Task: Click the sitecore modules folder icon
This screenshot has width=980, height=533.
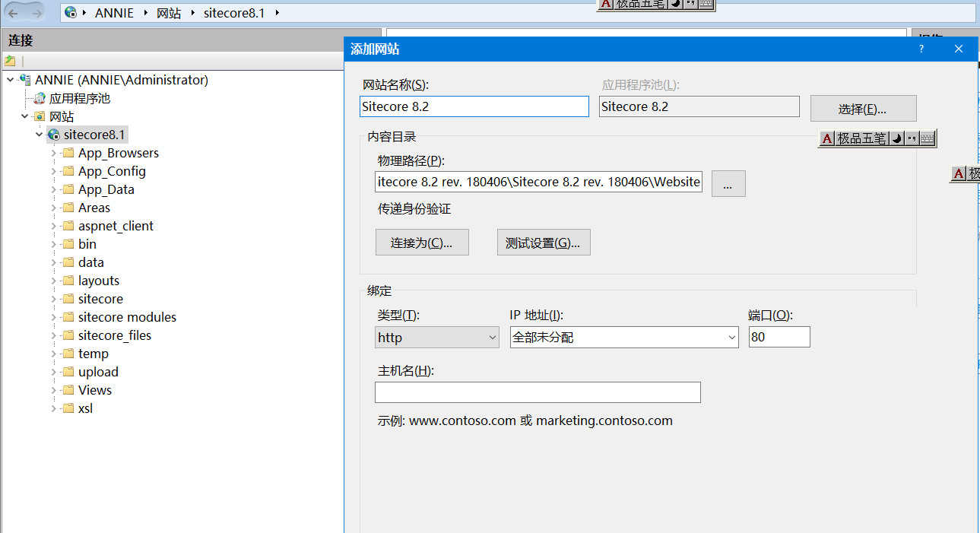Action: click(68, 317)
